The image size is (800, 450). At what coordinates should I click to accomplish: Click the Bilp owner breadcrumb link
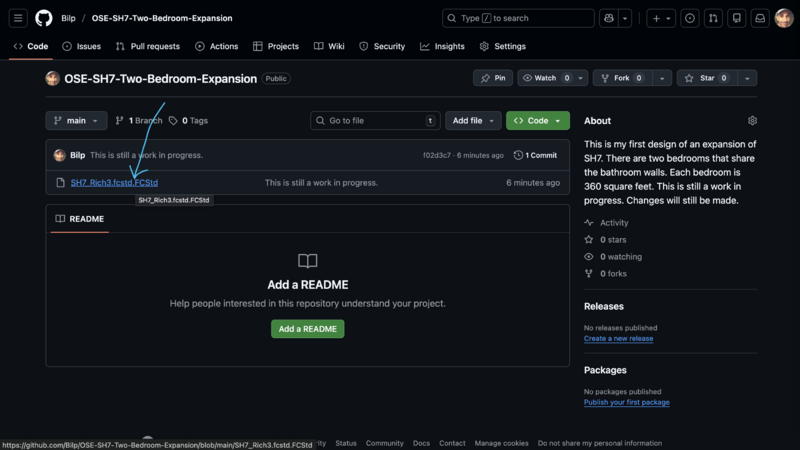click(68, 18)
